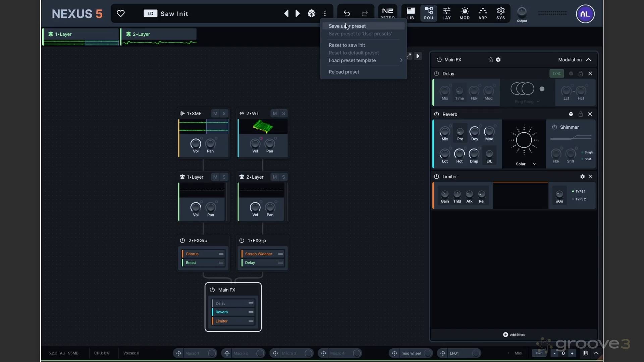Open the AL user account avatar
Image resolution: width=644 pixels, height=362 pixels.
pos(585,14)
